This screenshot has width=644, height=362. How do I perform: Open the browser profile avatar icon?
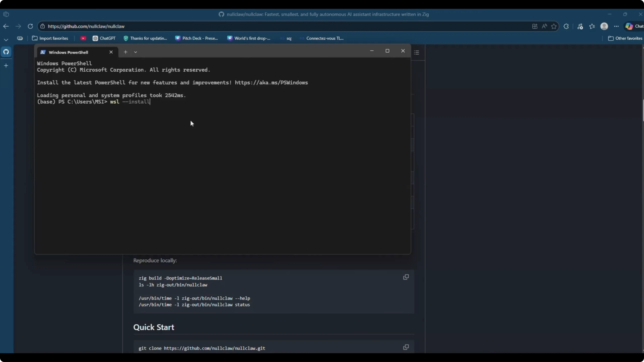pos(604,26)
